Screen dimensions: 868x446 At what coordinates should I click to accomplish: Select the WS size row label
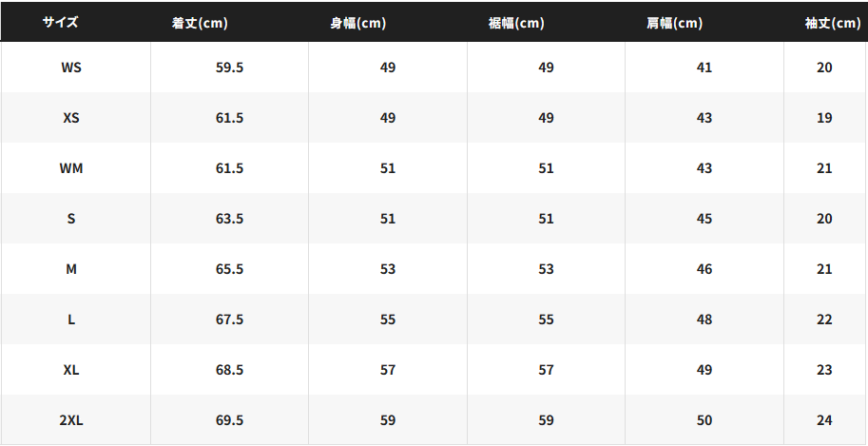[71, 68]
